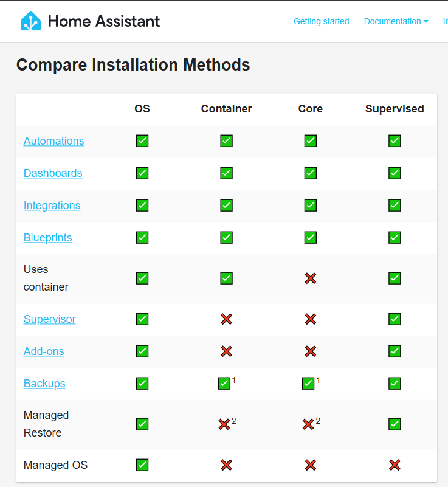Click the red X for Container Supervisor
This screenshot has height=487, width=448.
click(x=226, y=319)
